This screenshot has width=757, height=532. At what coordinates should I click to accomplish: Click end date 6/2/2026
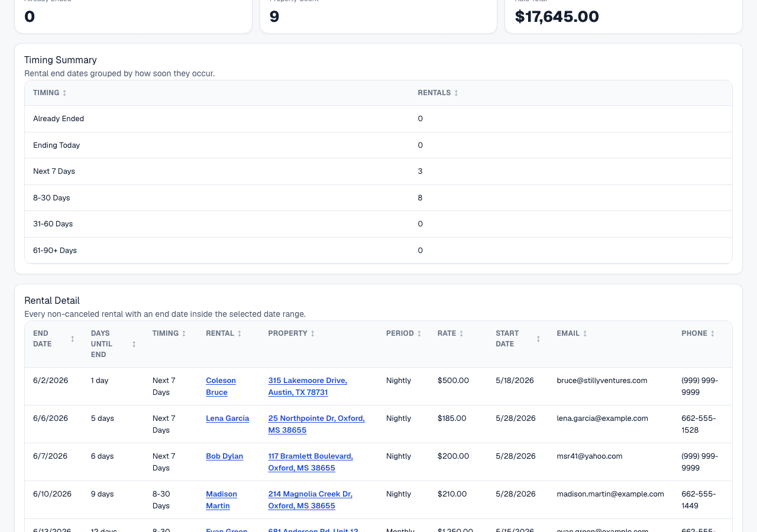[x=50, y=381]
